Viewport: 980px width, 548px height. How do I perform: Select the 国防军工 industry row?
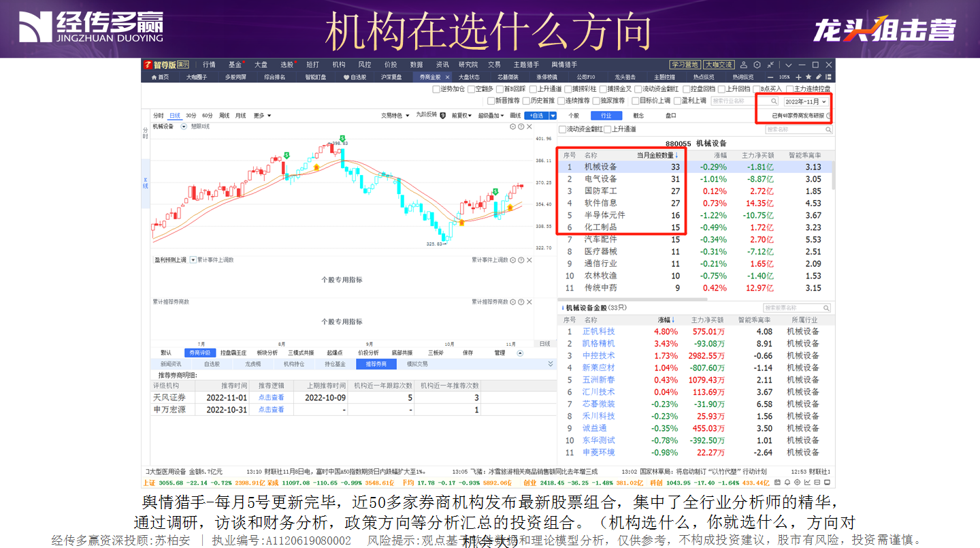pos(693,191)
